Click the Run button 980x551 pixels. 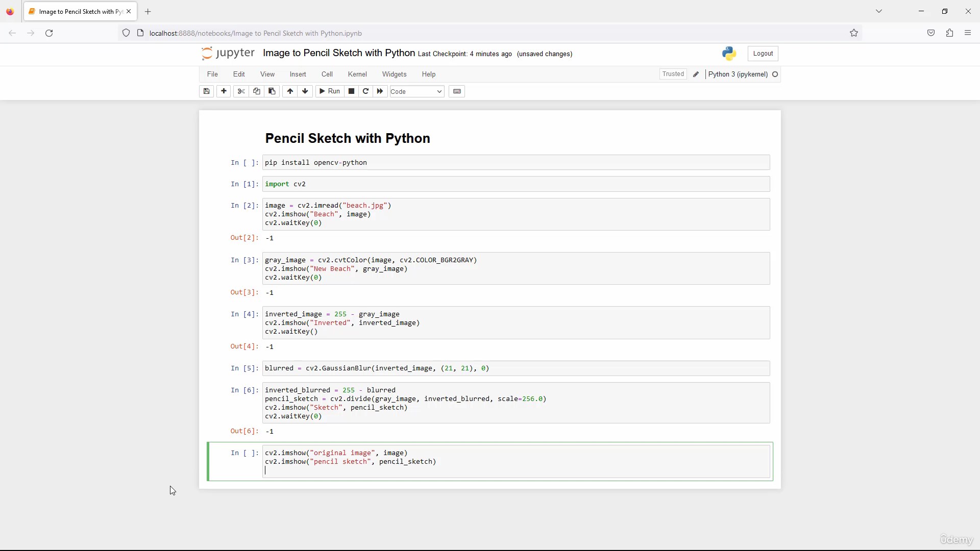click(329, 91)
